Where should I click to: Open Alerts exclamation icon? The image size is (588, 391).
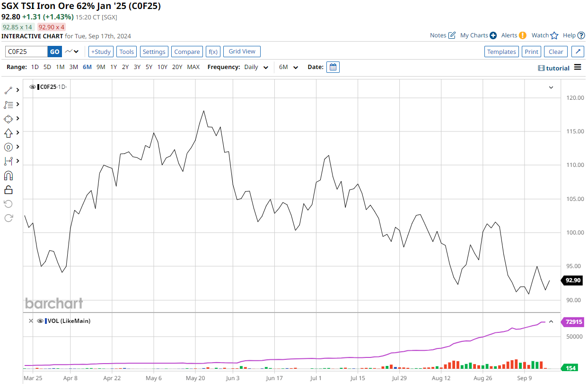(x=523, y=35)
